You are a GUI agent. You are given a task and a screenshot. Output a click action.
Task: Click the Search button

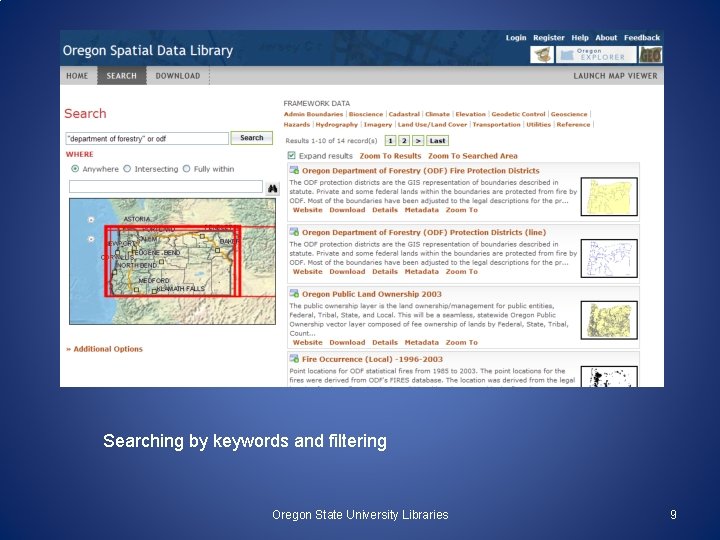(x=252, y=138)
